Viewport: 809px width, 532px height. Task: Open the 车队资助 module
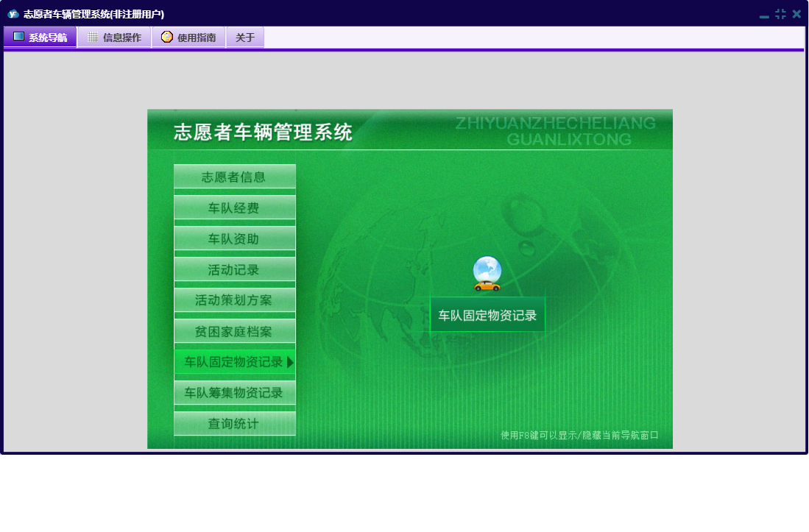coord(235,238)
